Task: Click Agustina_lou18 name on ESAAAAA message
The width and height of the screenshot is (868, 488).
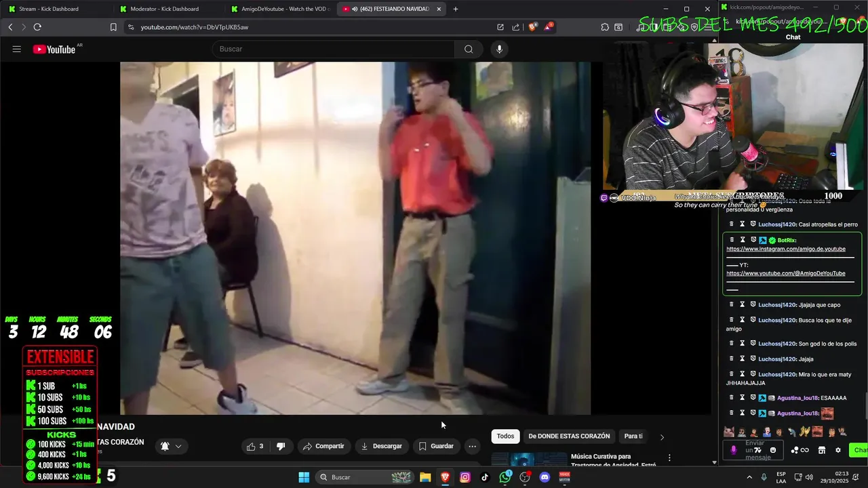Action: pos(797,398)
